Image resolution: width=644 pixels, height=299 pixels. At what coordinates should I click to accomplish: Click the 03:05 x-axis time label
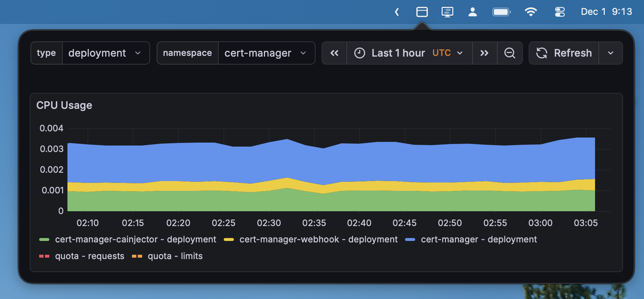tap(586, 223)
